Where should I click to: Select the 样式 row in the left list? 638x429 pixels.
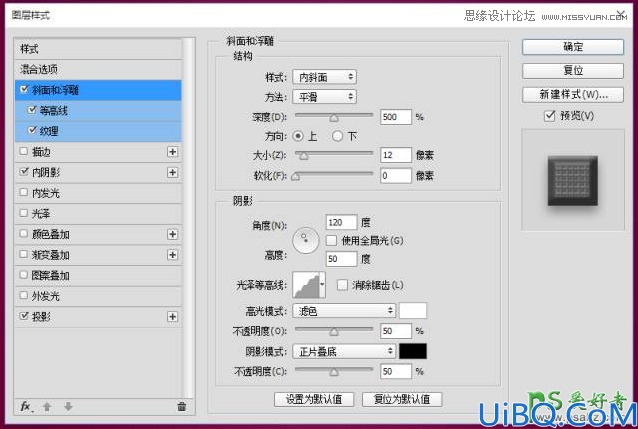pos(98,49)
